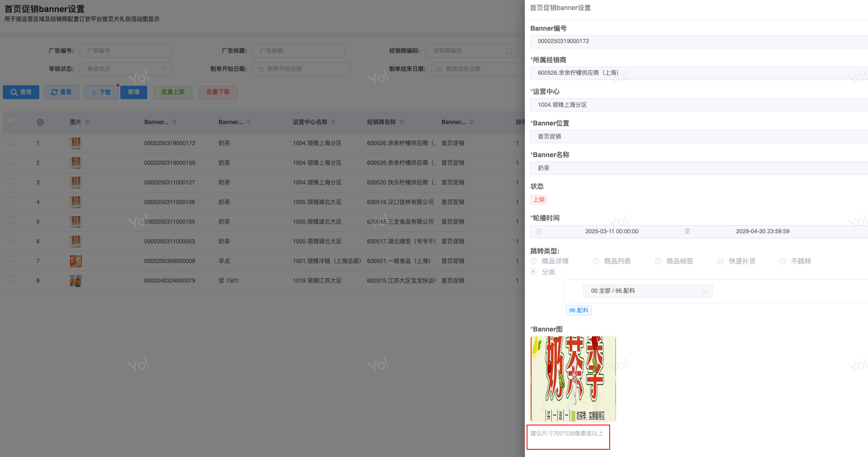The width and height of the screenshot is (868, 457).
Task: Click the 轮播时间 start time 2025-03-11 00:00:00
Action: tap(612, 231)
